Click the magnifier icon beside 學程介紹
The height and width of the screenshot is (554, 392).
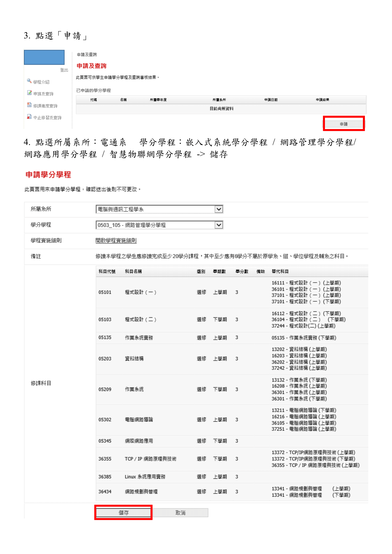click(x=29, y=81)
